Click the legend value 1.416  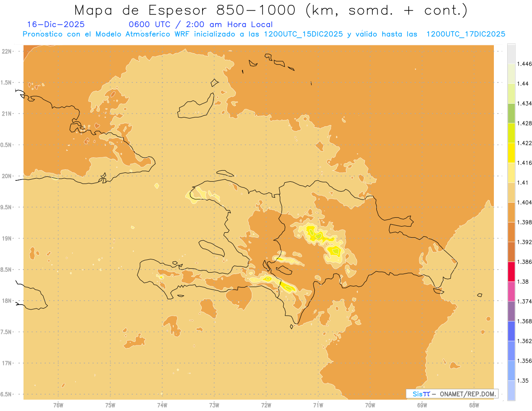524,163
